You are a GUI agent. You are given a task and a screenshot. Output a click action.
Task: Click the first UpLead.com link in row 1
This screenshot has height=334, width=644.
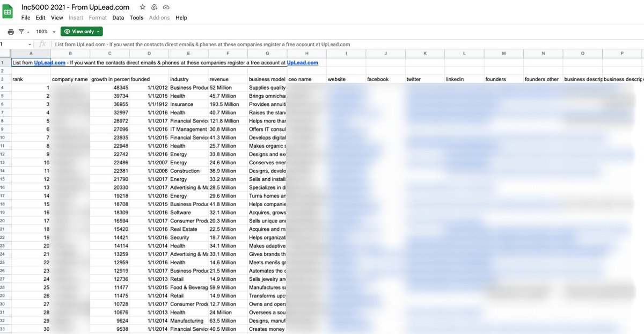[49, 63]
